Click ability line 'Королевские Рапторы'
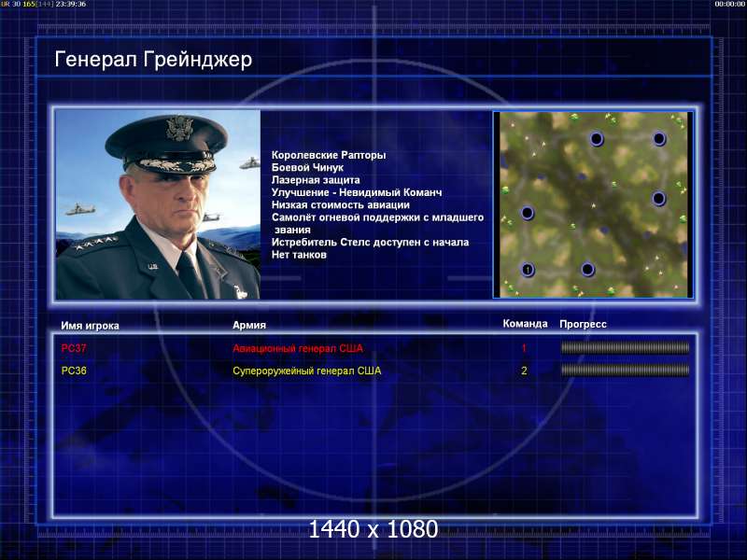The height and width of the screenshot is (560, 747). point(329,155)
